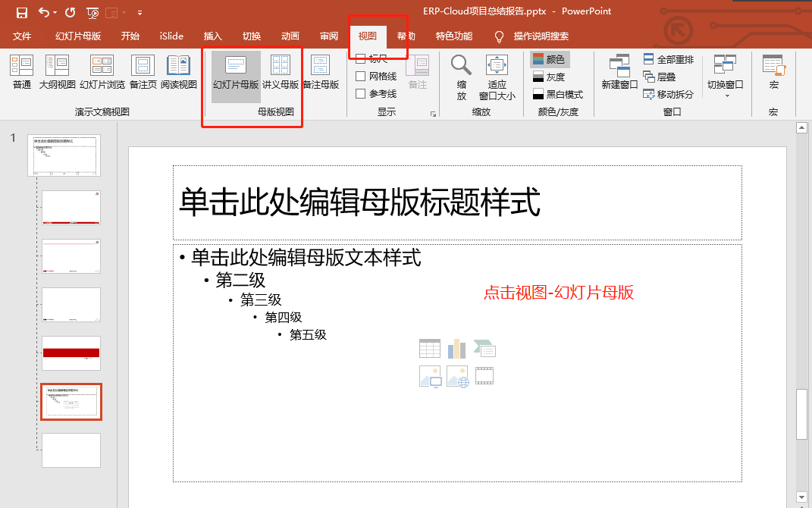Click the insert SmartArt placeholder icon
812x508 pixels.
484,349
